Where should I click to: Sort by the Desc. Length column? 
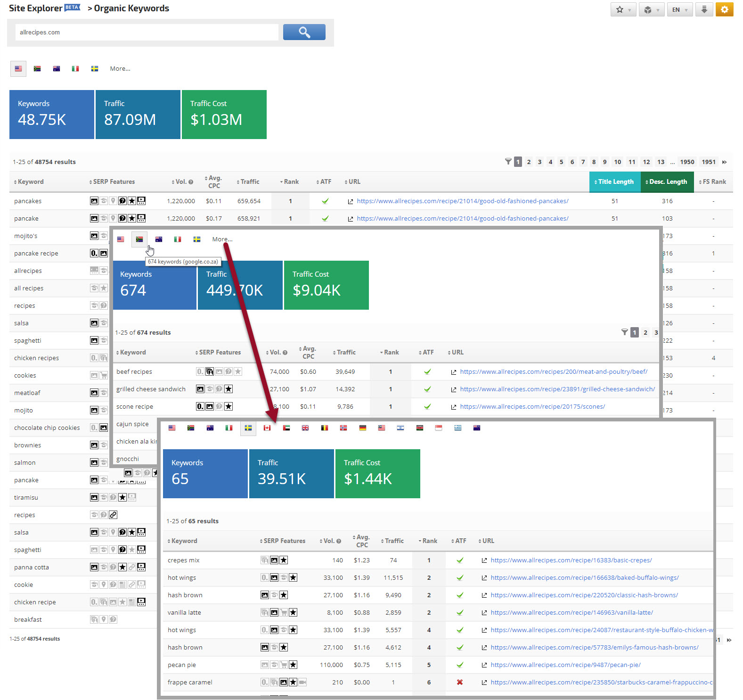coord(667,182)
